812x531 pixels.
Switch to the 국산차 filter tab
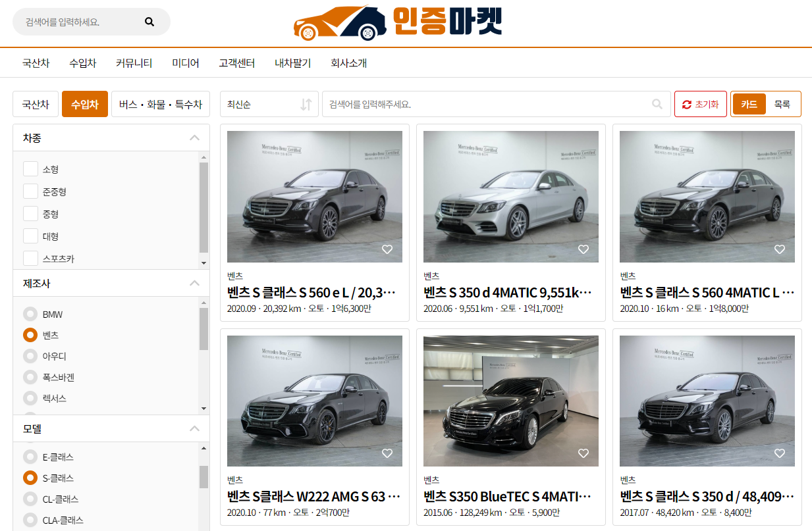pos(36,104)
